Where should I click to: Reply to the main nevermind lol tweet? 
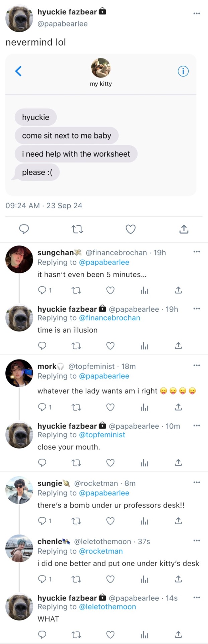pyautogui.click(x=24, y=229)
